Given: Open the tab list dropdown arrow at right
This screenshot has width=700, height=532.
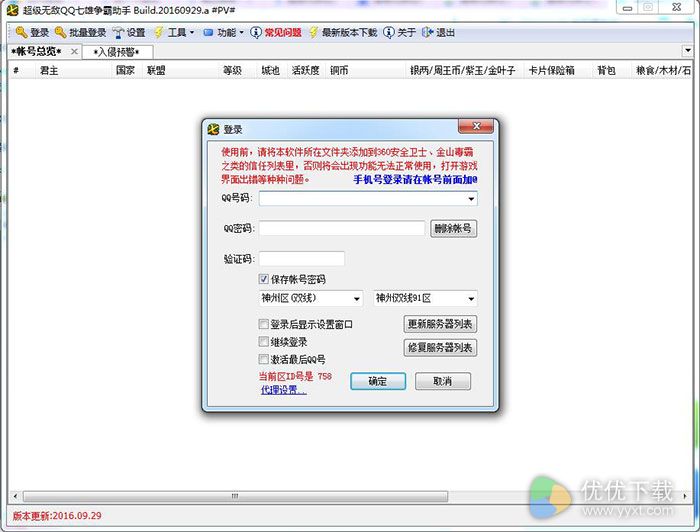Looking at the screenshot, I should click(688, 51).
